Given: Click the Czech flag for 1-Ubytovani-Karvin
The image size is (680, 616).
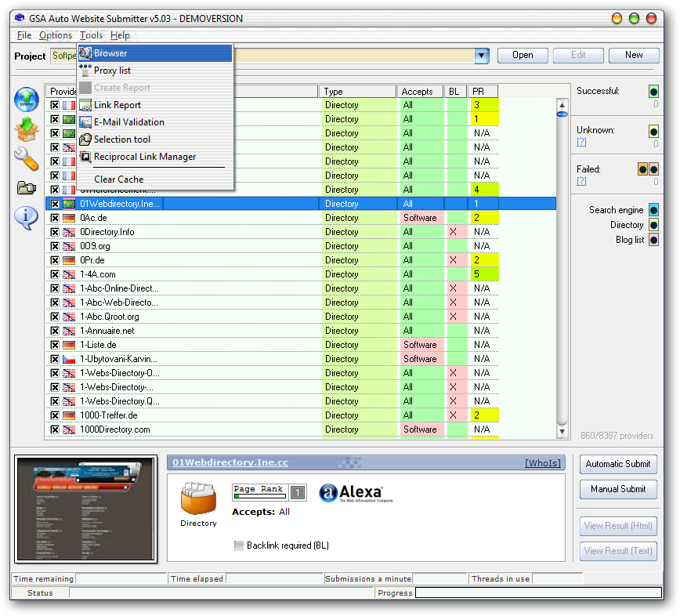Looking at the screenshot, I should [x=69, y=359].
